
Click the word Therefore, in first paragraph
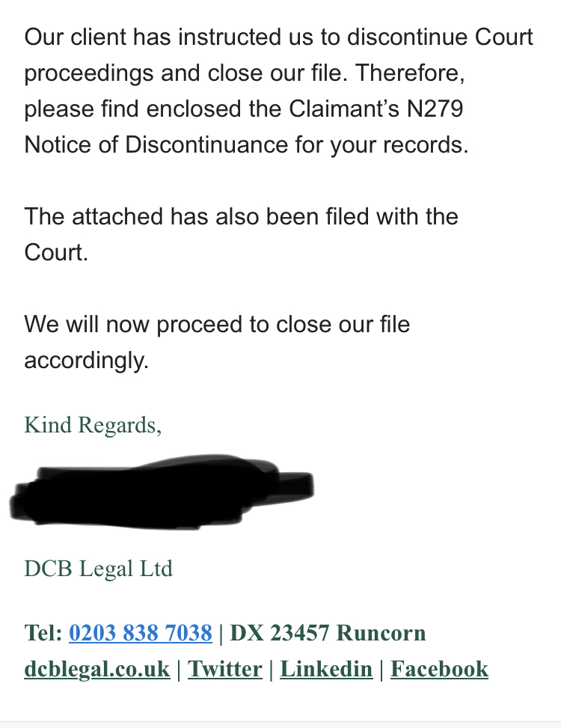pos(410,73)
